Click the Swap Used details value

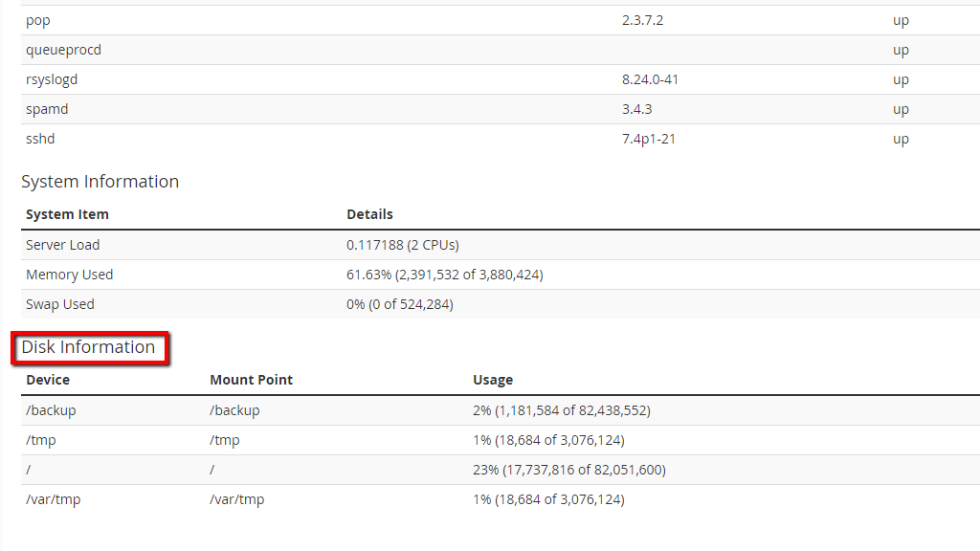coord(399,304)
